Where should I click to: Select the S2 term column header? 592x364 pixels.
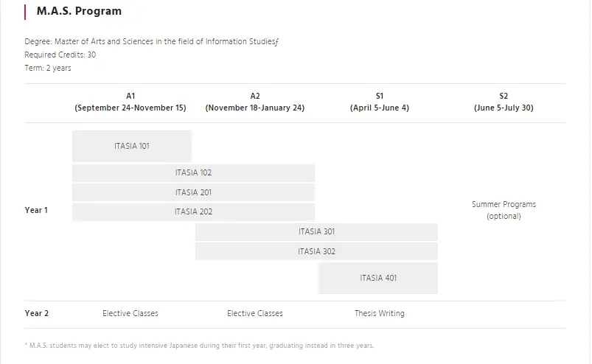(504, 102)
